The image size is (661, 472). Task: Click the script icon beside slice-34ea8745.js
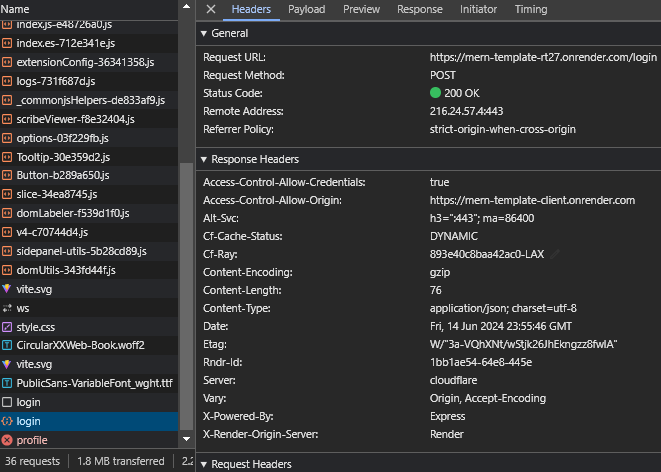7,194
